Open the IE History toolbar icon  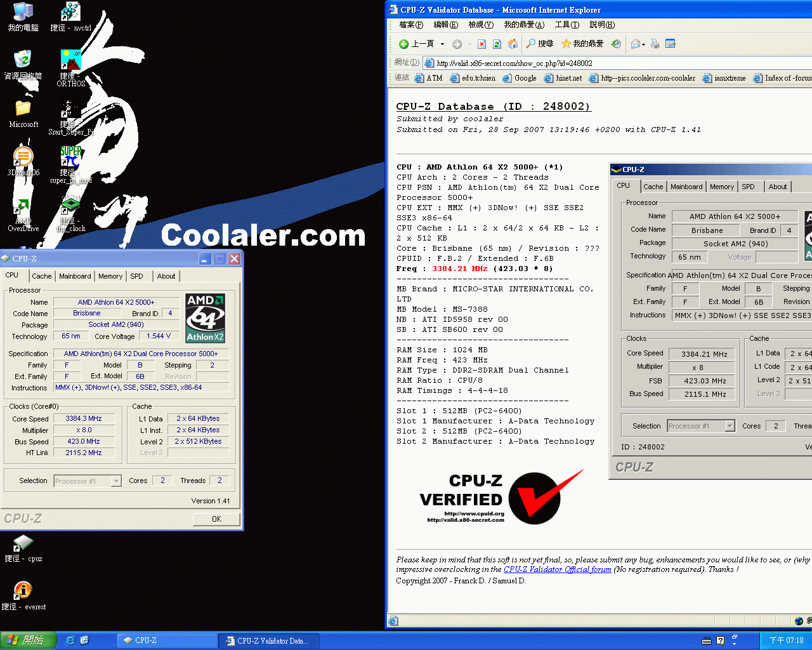(616, 44)
